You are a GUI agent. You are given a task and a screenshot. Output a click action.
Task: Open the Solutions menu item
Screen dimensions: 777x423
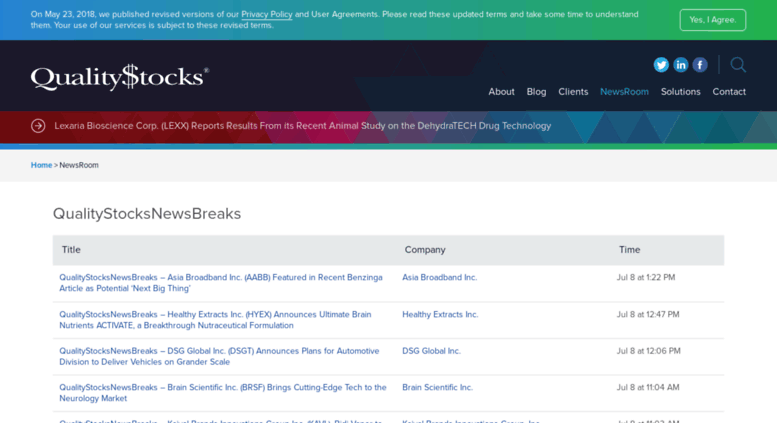680,92
